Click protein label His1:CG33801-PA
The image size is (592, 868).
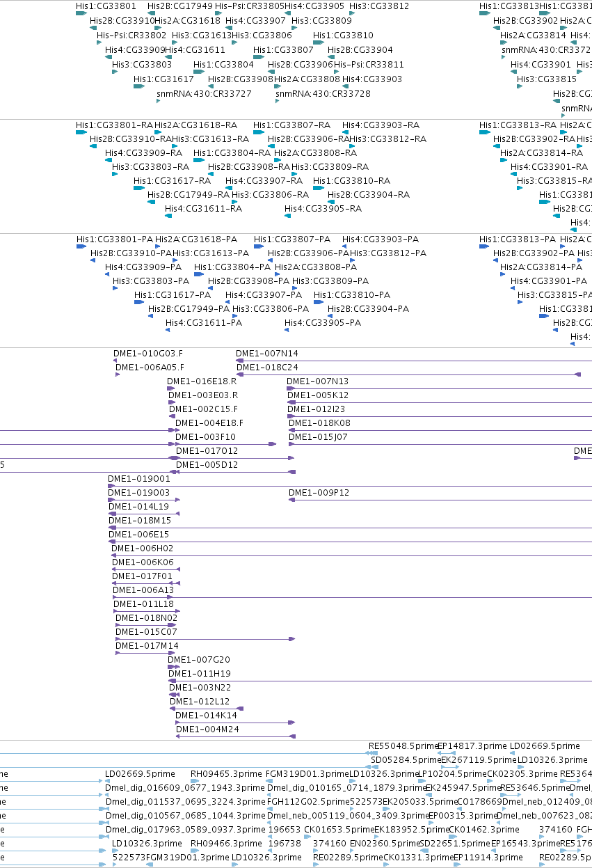point(115,239)
